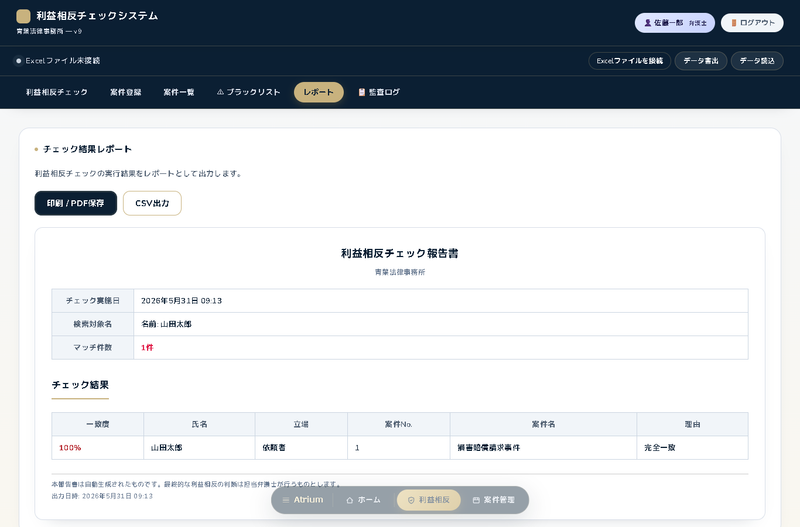The width and height of the screenshot is (800, 527).
Task: Click the 利益相反チェック報告書 title
Action: point(399,254)
